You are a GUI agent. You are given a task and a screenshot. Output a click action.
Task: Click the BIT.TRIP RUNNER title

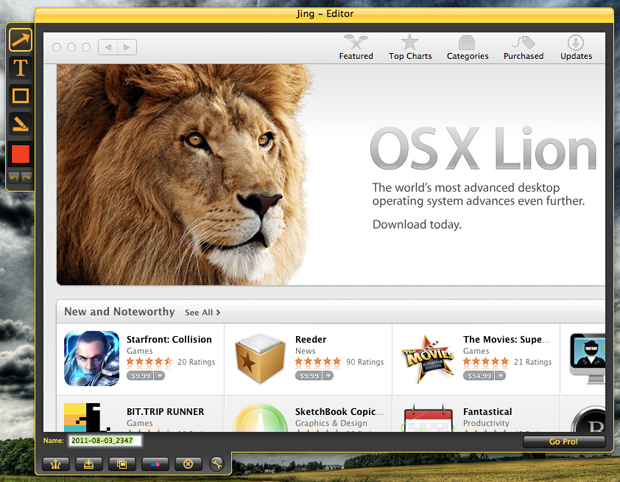coord(165,412)
